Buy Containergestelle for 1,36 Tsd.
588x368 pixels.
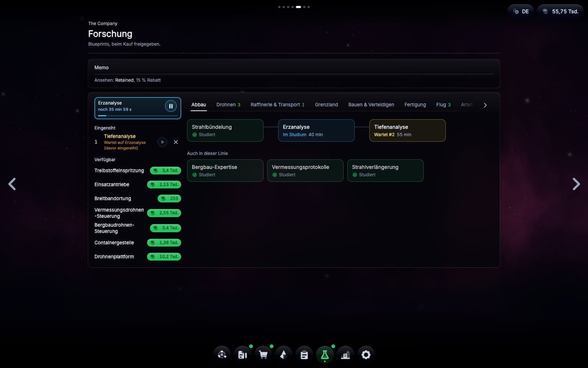(164, 243)
